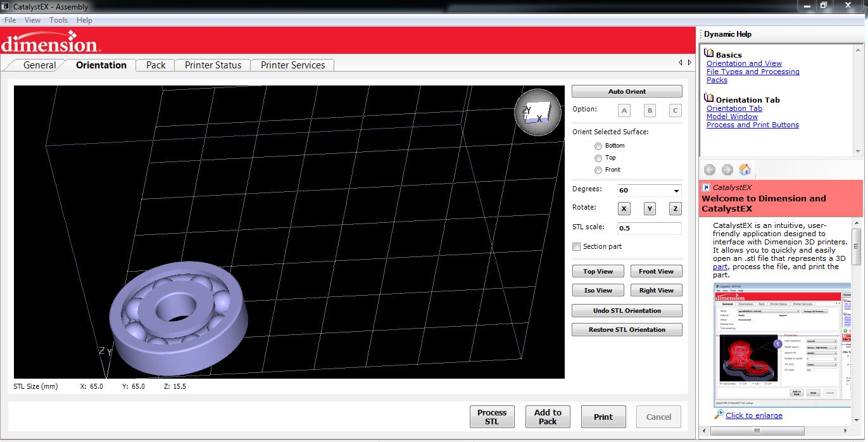Open the Degrees dropdown
The width and height of the screenshot is (868, 442).
(676, 191)
